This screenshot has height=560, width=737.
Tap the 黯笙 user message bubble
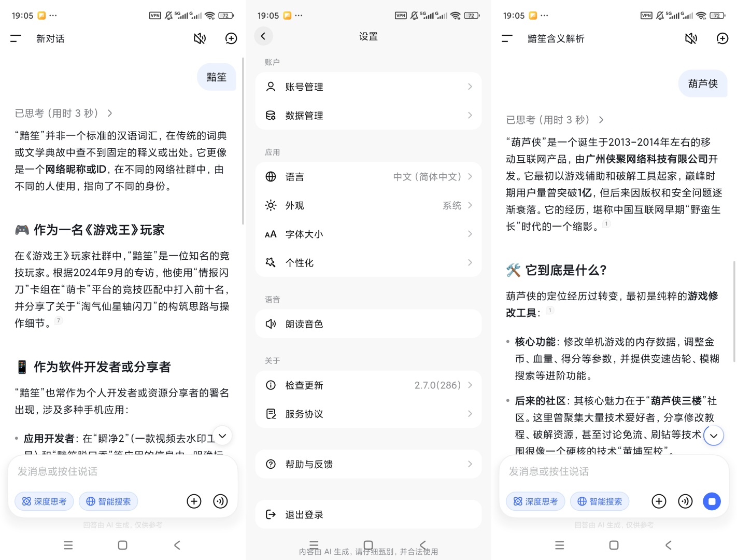point(217,77)
